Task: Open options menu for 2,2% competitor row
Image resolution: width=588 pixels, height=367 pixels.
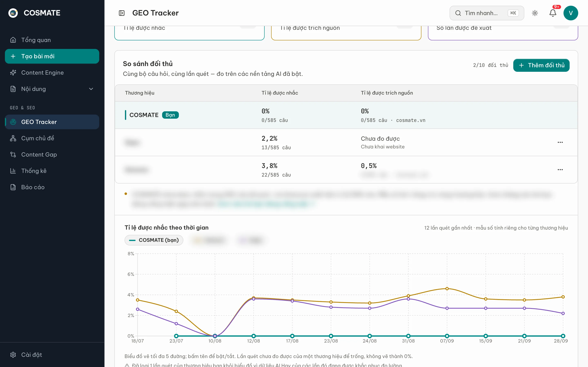Action: click(x=560, y=142)
